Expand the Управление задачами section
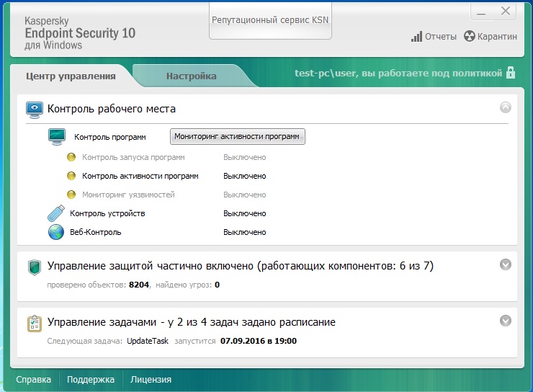The width and height of the screenshot is (533, 392). (x=506, y=321)
